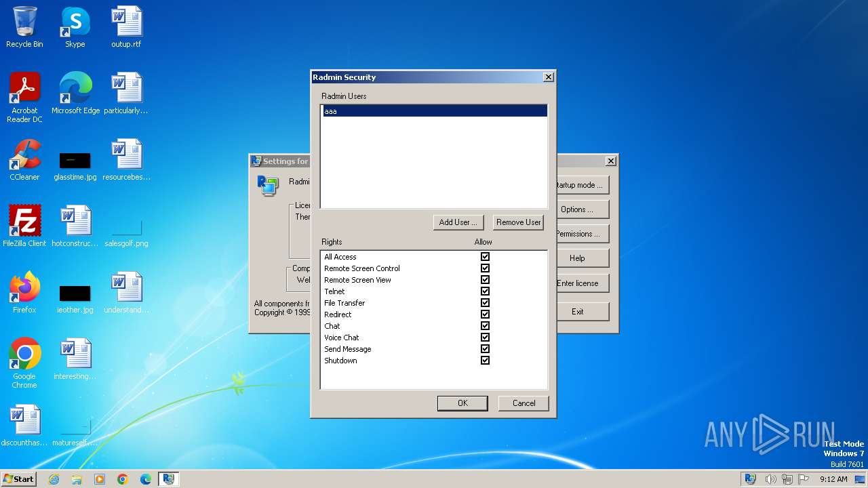Open media player taskbar icon
The image size is (868, 488).
100,479
